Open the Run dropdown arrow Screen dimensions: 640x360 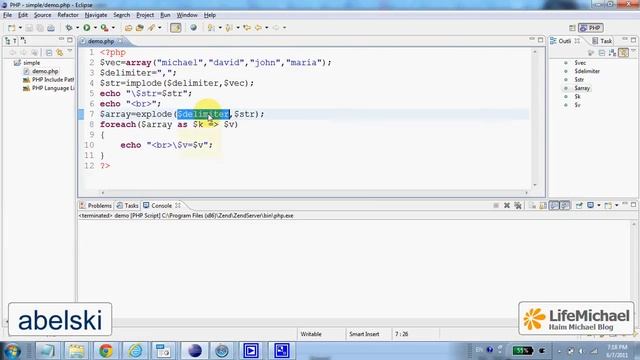click(x=95, y=28)
